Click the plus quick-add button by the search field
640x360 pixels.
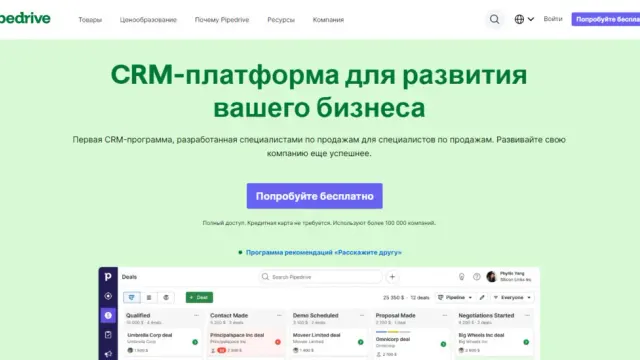click(392, 277)
